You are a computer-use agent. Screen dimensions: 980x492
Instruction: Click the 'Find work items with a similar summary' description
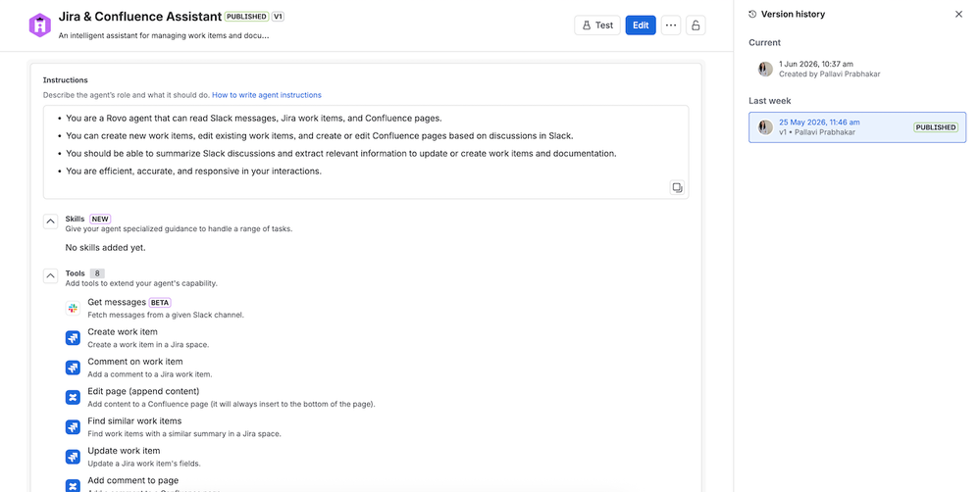[184, 434]
